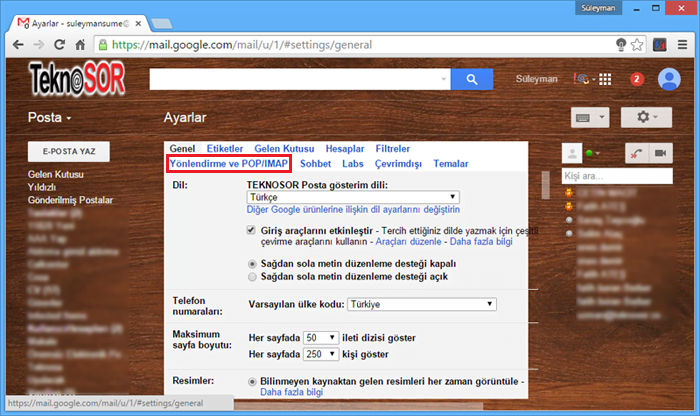Open a new browser tab

[x=161, y=24]
